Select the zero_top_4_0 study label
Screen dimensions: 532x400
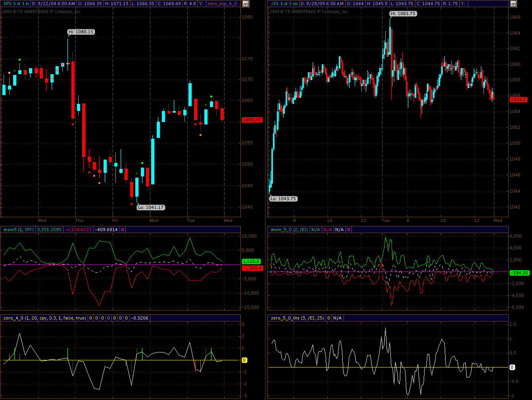[223, 4]
